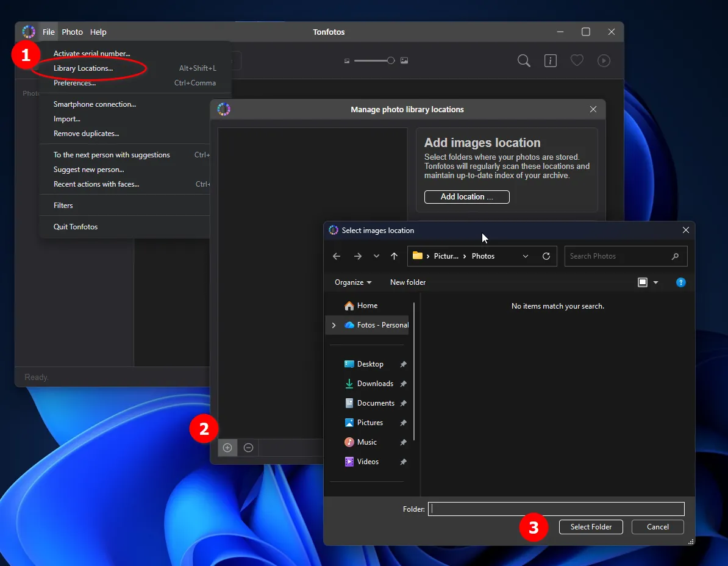Image resolution: width=728 pixels, height=566 pixels.
Task: Open the view options dropdown arrow
Action: coord(655,282)
